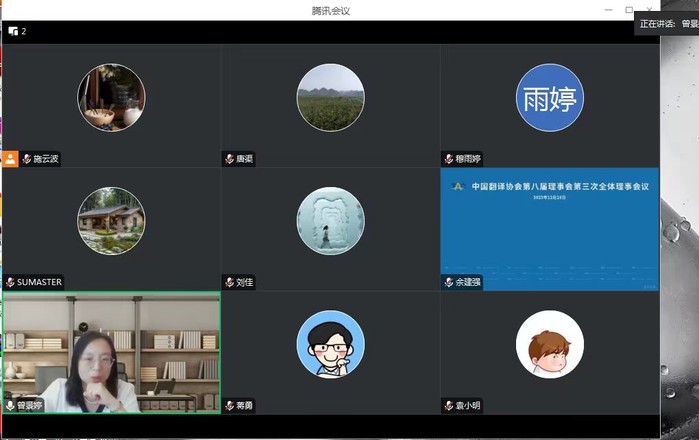Click the muted microphone icon for 唐渠

click(229, 159)
